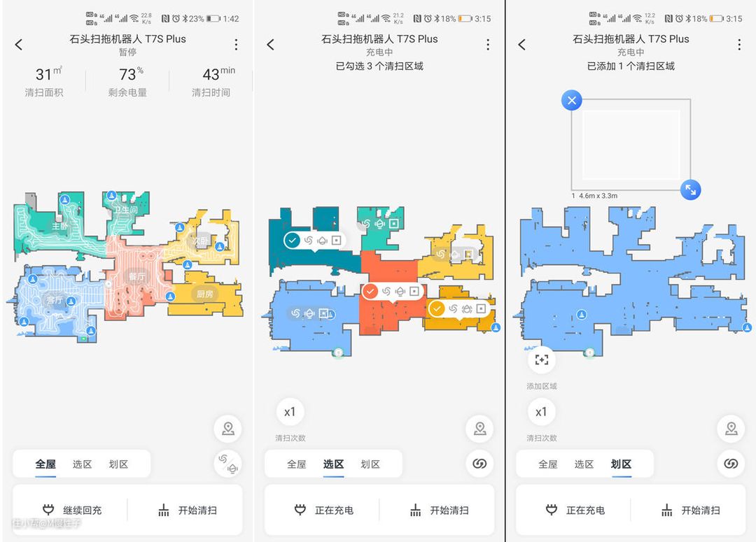Change x1 清扫次数 count on middle screen
Viewport: 756px width, 542px height.
290,412
